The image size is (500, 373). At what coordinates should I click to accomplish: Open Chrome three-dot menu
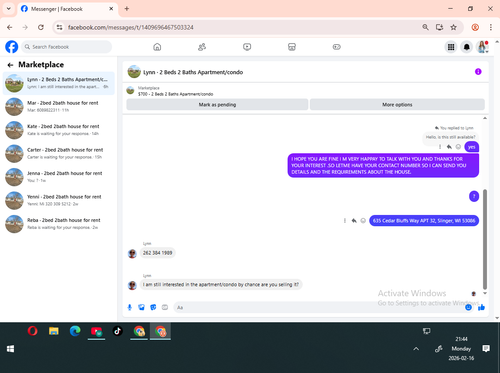[x=491, y=27]
